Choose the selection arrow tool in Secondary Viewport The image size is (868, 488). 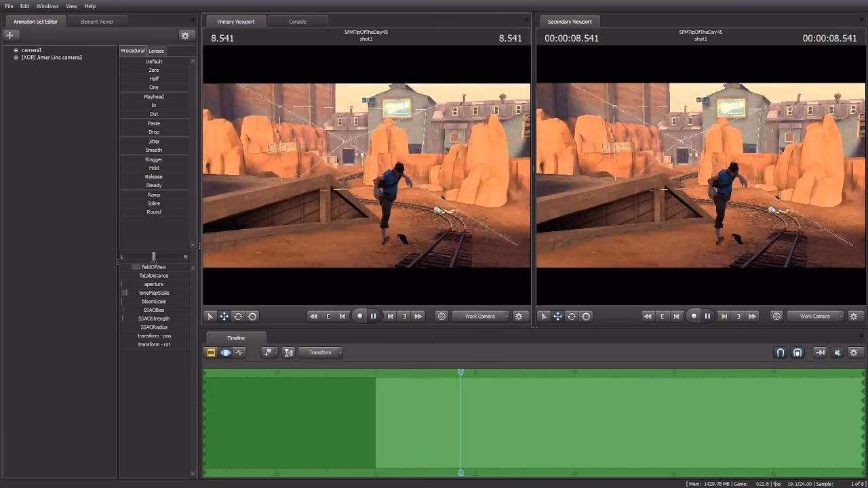click(543, 316)
